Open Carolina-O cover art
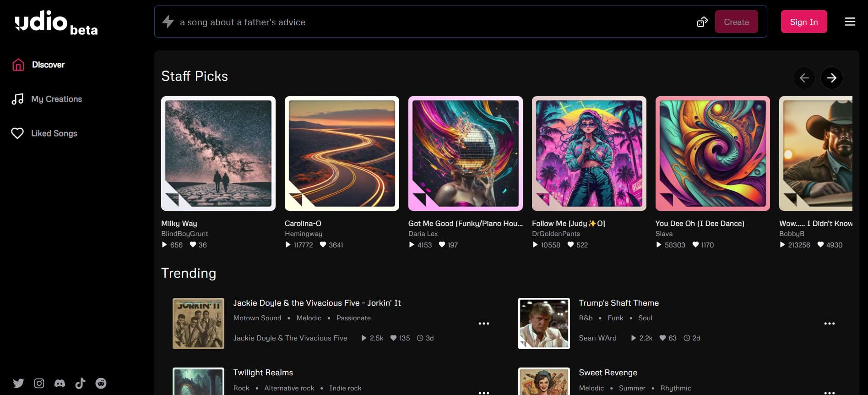Image resolution: width=868 pixels, height=395 pixels. pos(342,154)
